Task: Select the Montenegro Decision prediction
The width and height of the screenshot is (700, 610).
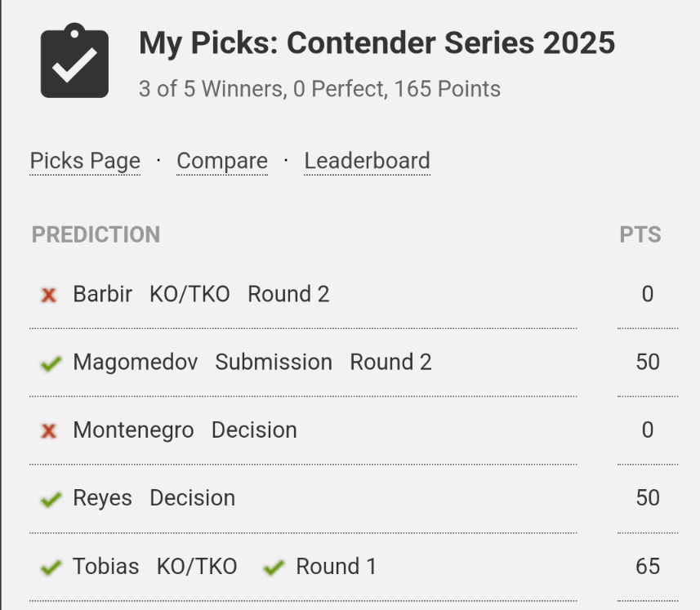Action: coord(185,430)
